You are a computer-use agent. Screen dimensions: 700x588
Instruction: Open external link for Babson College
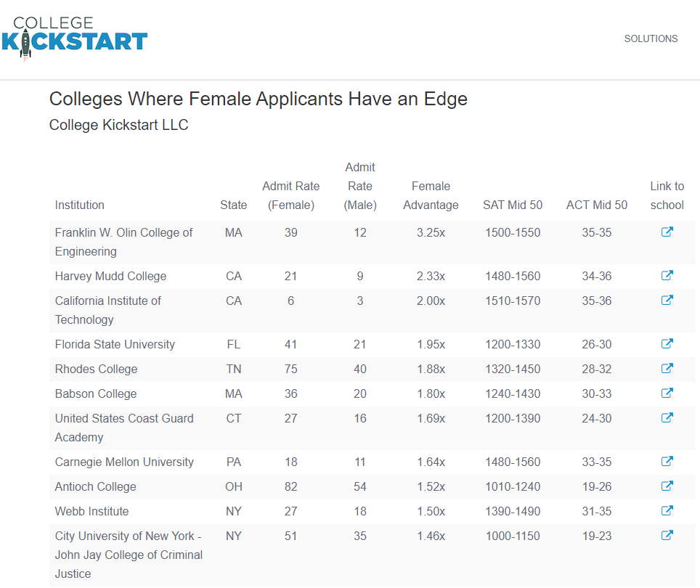pos(667,393)
